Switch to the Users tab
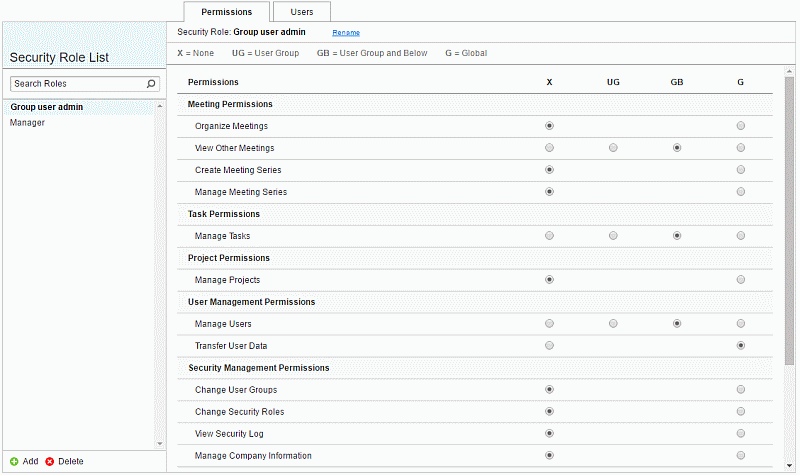800x475 pixels. pyautogui.click(x=302, y=12)
